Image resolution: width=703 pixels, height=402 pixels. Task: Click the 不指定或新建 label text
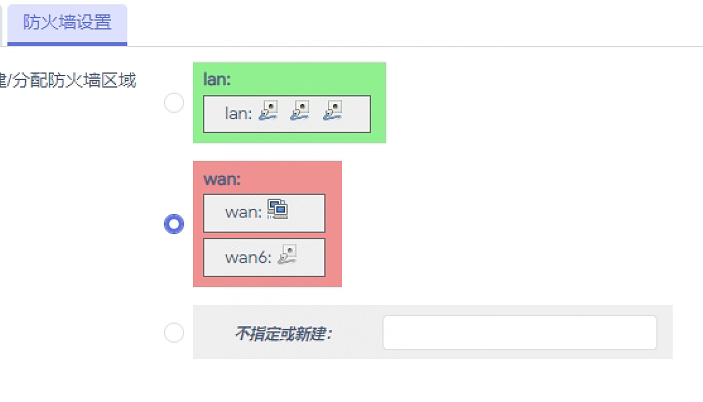[x=283, y=334]
